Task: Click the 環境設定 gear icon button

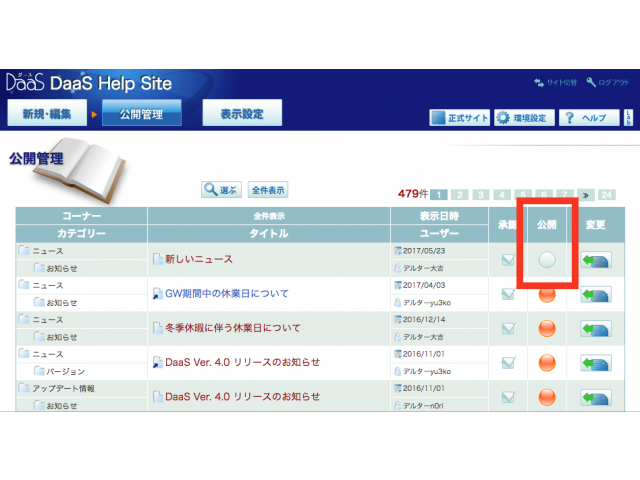Action: click(524, 117)
